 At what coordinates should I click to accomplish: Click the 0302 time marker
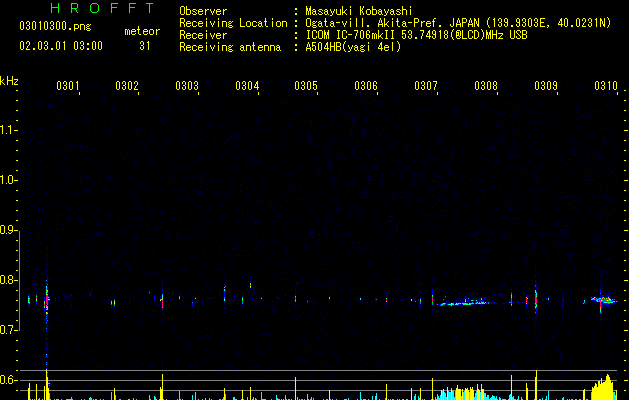[x=127, y=85]
